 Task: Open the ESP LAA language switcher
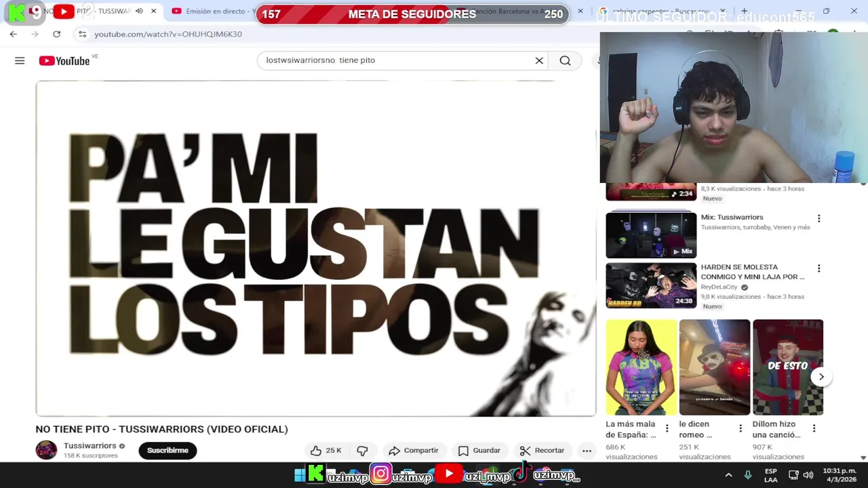point(771,475)
